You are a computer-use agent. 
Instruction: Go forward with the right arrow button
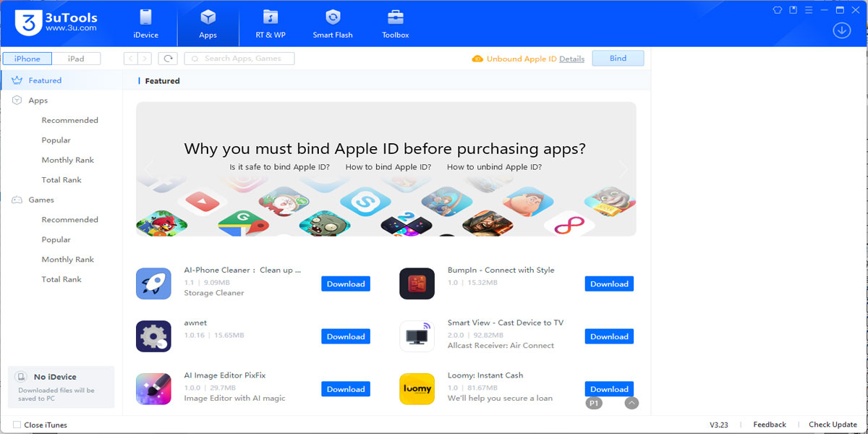[x=145, y=59]
